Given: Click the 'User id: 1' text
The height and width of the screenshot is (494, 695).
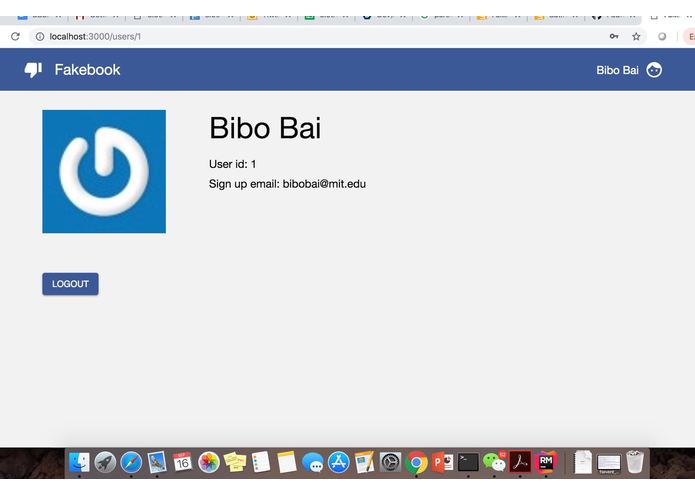Looking at the screenshot, I should pyautogui.click(x=233, y=164).
